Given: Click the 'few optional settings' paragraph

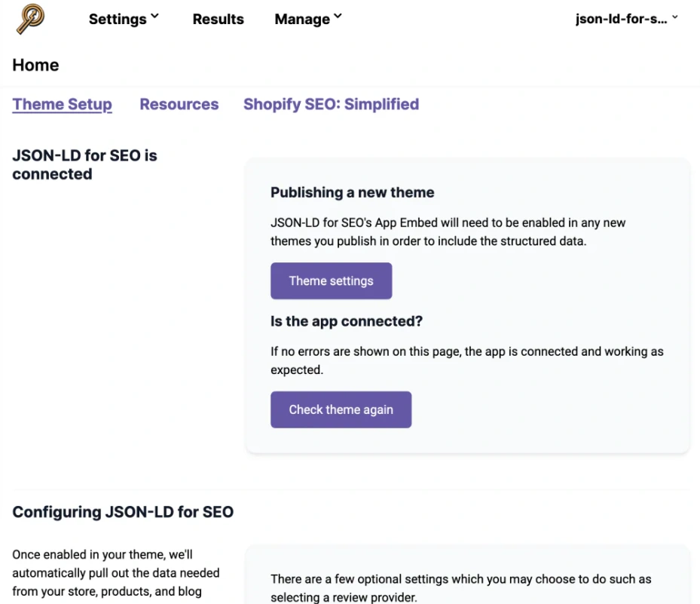Looking at the screenshot, I should coord(460,588).
